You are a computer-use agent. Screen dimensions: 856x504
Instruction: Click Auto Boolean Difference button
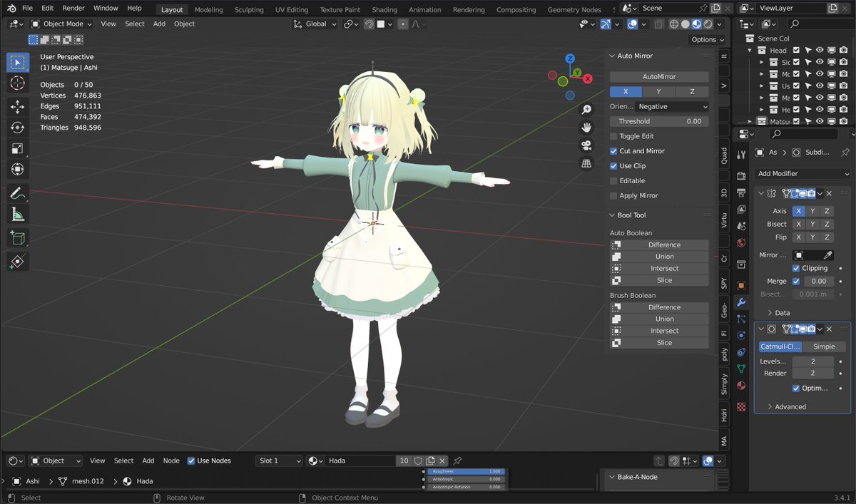[659, 245]
